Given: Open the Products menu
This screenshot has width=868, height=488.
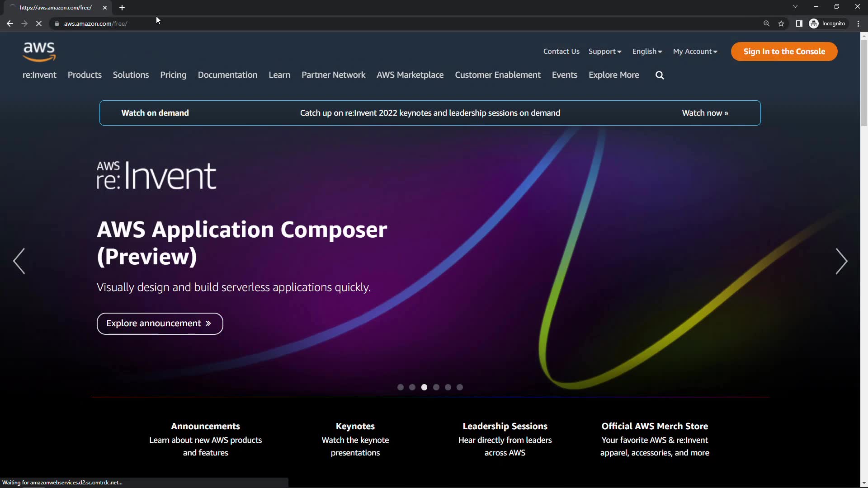Looking at the screenshot, I should pyautogui.click(x=85, y=75).
